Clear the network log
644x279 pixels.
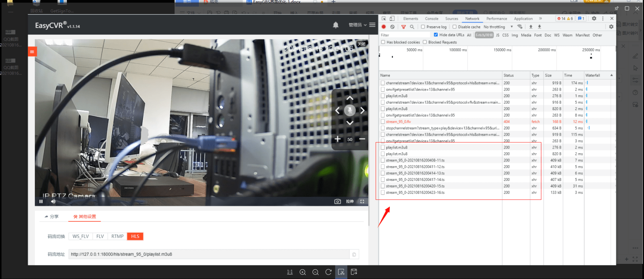[x=392, y=27]
